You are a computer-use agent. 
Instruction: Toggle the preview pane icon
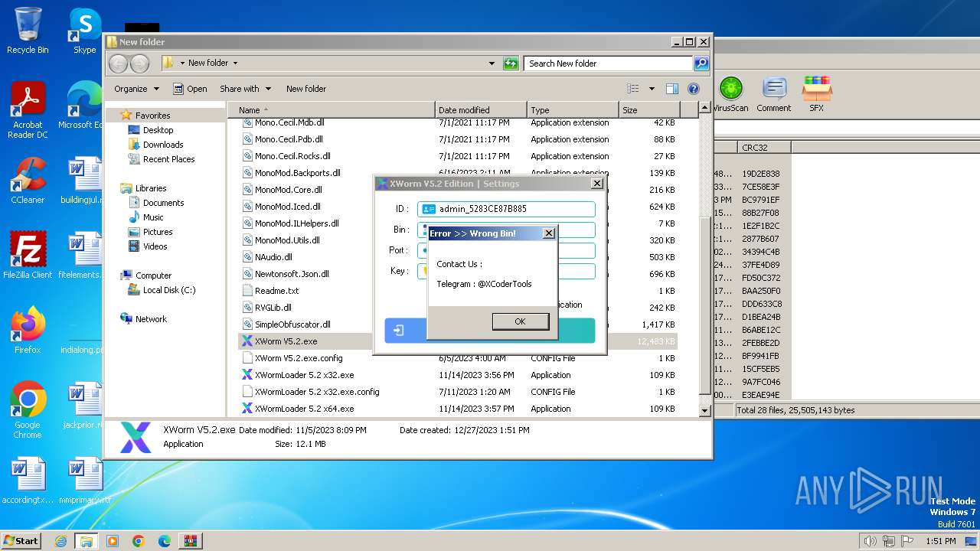point(671,89)
